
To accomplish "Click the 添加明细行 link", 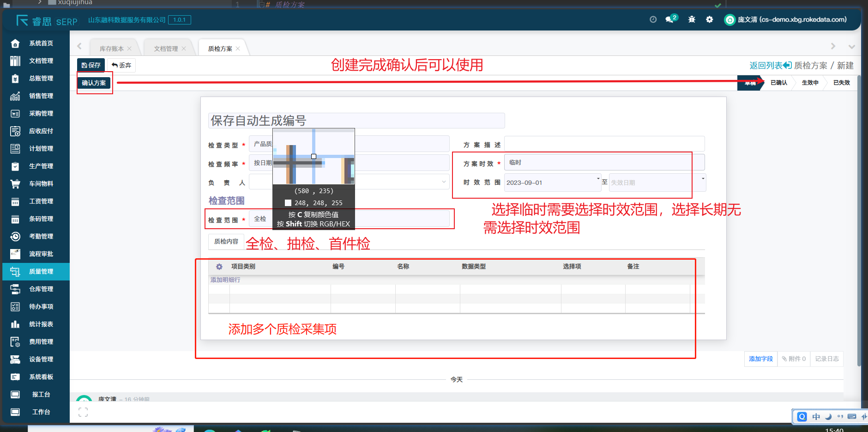I will coord(225,280).
